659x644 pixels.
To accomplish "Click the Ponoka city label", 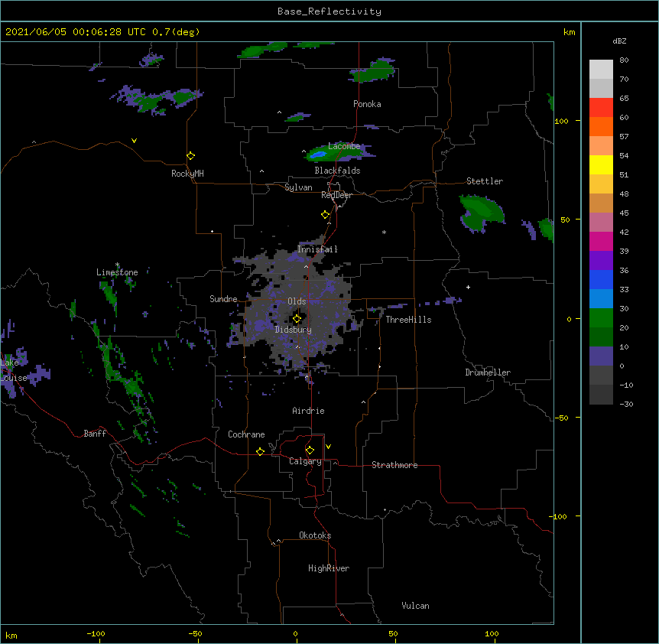I will [367, 104].
